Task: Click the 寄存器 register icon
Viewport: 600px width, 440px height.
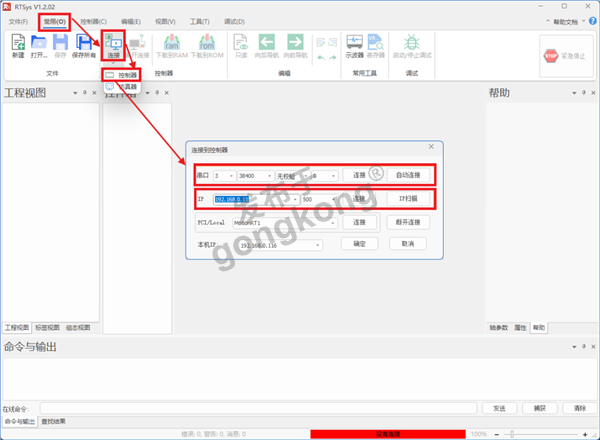Action: tap(376, 42)
